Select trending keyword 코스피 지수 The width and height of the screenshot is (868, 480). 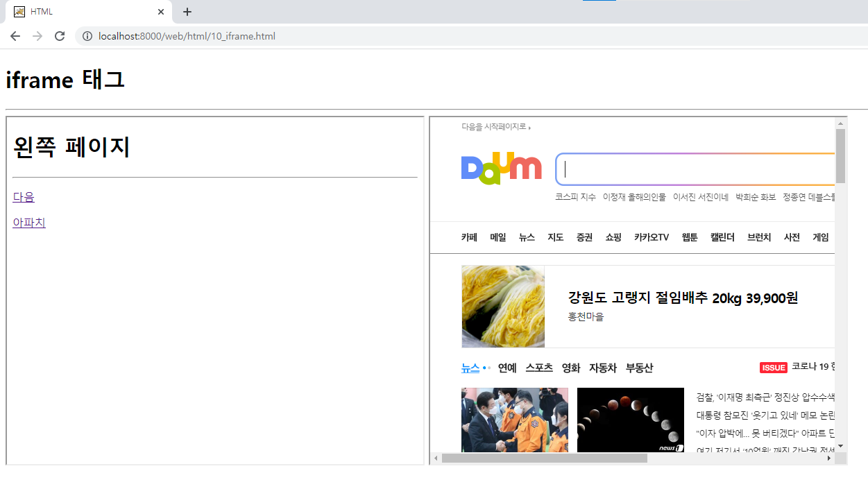point(575,197)
